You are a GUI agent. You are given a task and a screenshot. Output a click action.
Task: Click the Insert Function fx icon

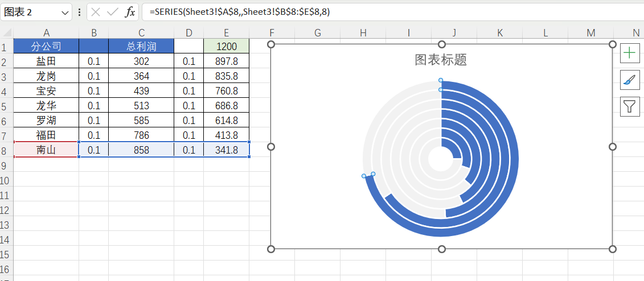(130, 12)
